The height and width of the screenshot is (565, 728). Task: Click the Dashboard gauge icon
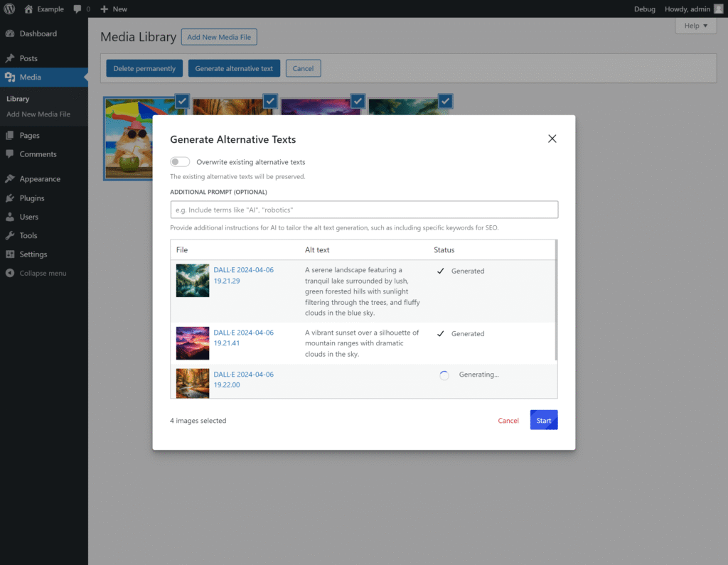(x=10, y=33)
